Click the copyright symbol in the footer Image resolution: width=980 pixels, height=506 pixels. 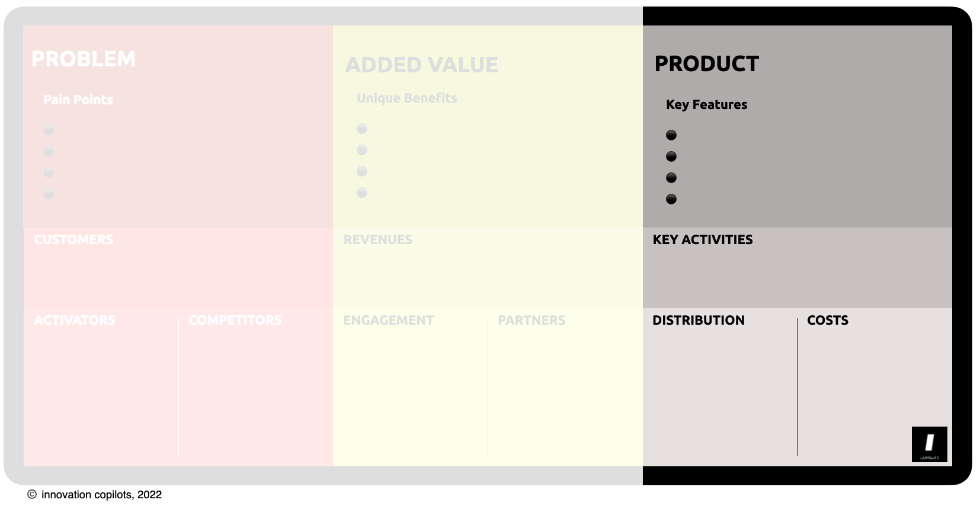[x=32, y=494]
